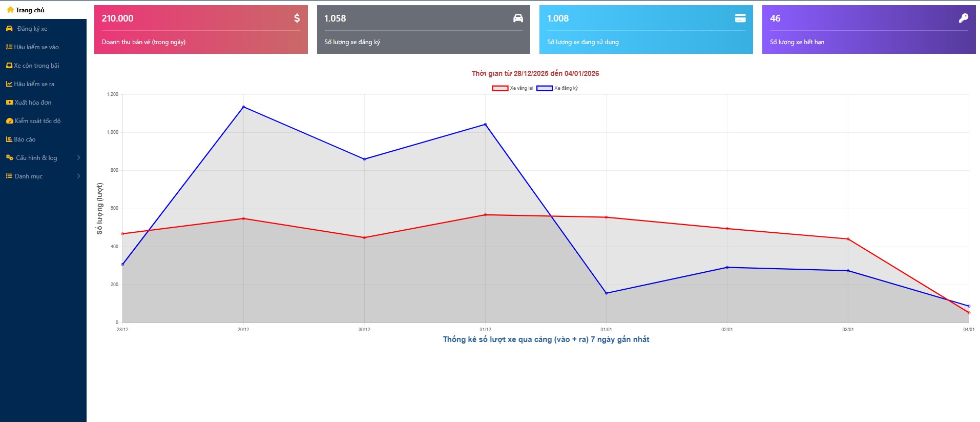Click the Xe còn trong bãi icon
Image resolution: width=980 pixels, height=422 pixels.
pyautogui.click(x=9, y=66)
